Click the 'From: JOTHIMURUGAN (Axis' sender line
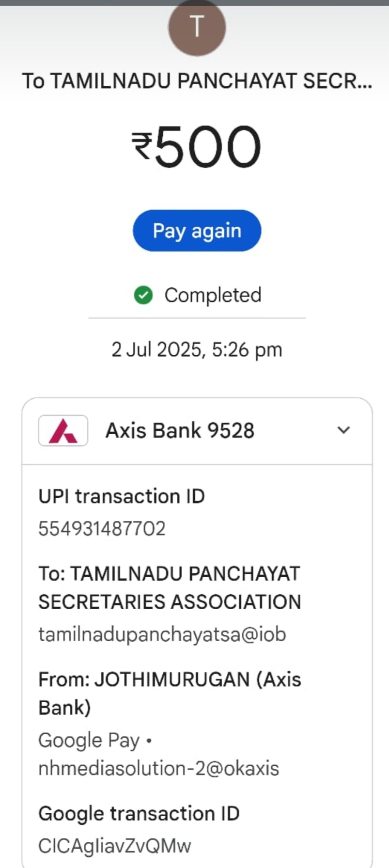This screenshot has width=389, height=868. (170, 679)
